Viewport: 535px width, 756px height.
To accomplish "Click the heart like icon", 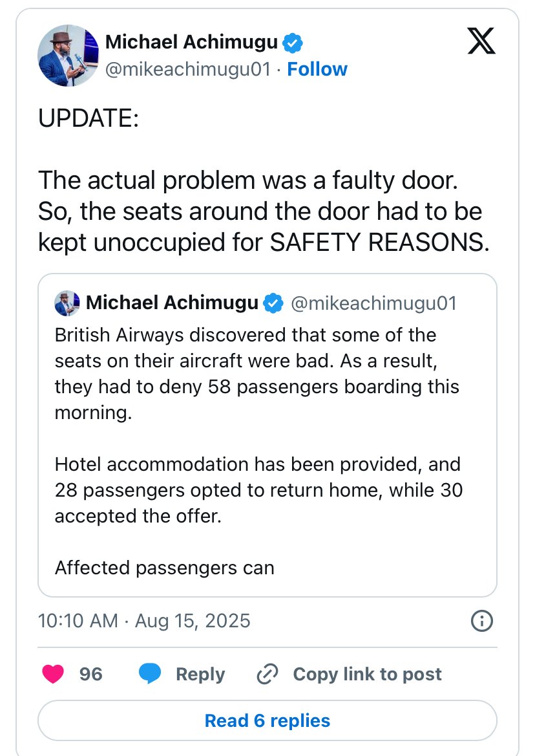I will click(53, 674).
